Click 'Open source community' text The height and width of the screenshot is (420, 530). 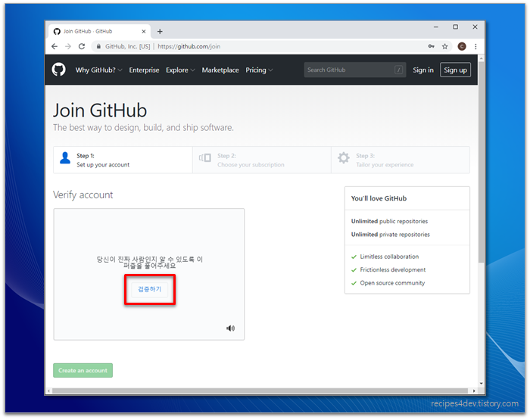tap(392, 283)
